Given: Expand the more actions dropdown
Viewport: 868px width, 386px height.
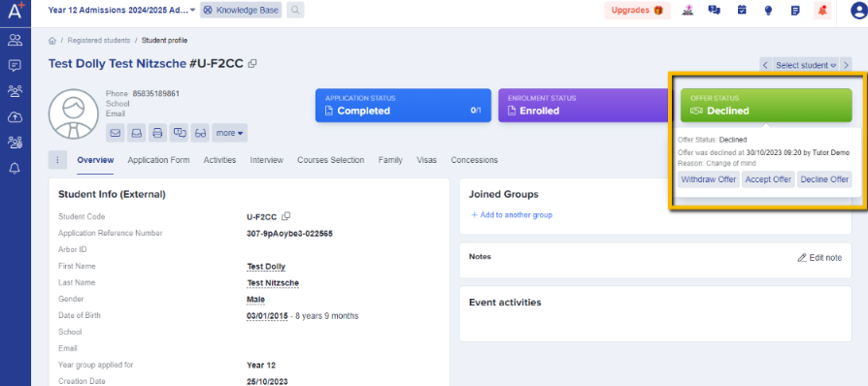Looking at the screenshot, I should pyautogui.click(x=229, y=133).
